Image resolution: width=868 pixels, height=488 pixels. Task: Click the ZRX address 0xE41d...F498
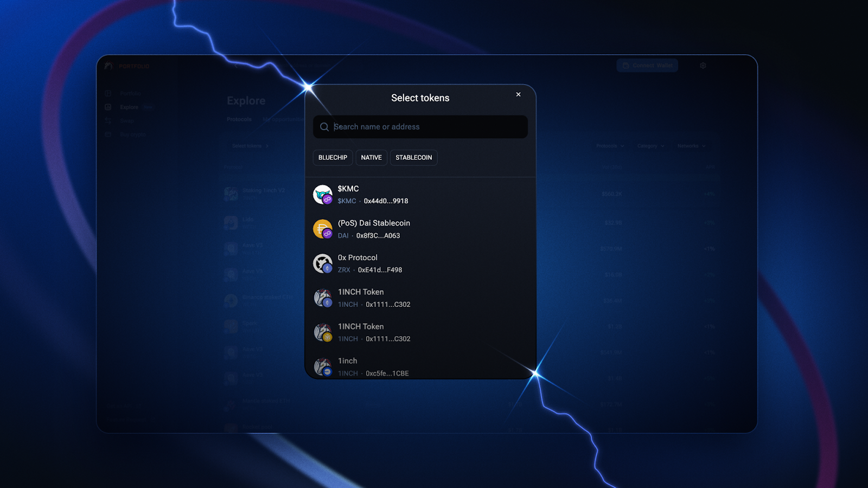click(x=380, y=270)
